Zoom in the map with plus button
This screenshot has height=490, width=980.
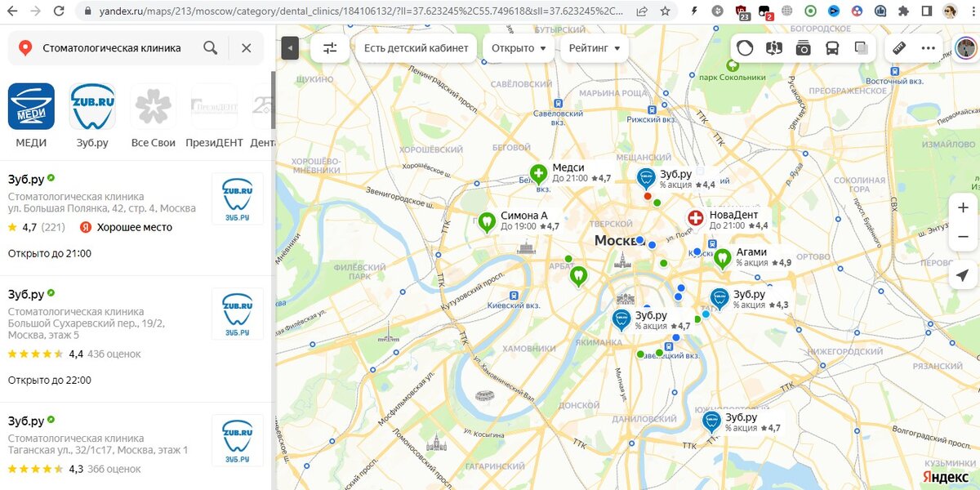tap(964, 207)
